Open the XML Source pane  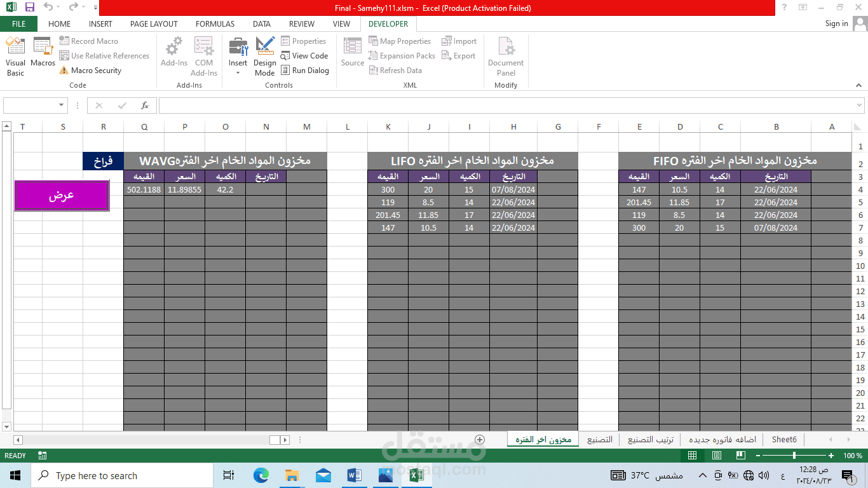click(353, 52)
